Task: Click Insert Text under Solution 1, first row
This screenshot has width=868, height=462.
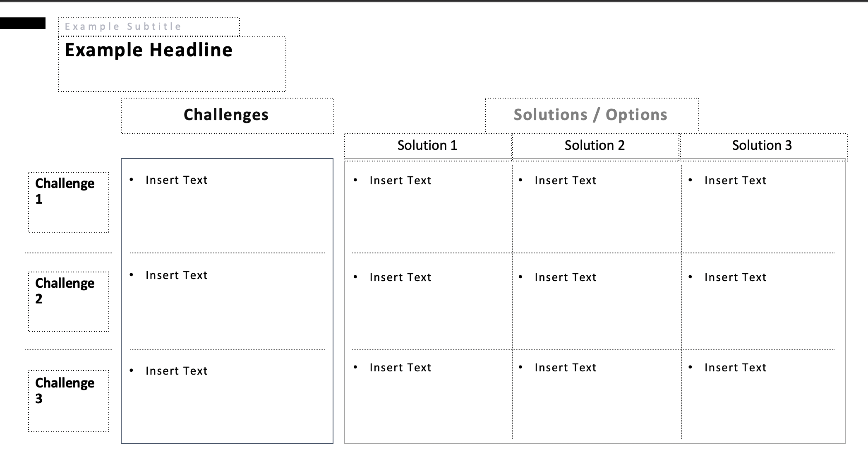Action: click(400, 180)
